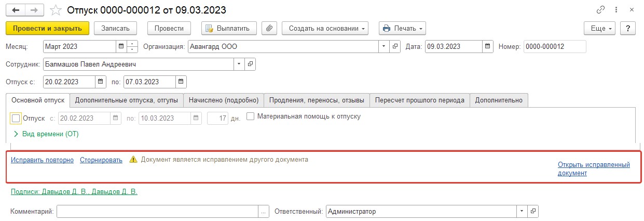Open calendar picker for Дата field
This screenshot has width=644, height=221.
point(488,46)
